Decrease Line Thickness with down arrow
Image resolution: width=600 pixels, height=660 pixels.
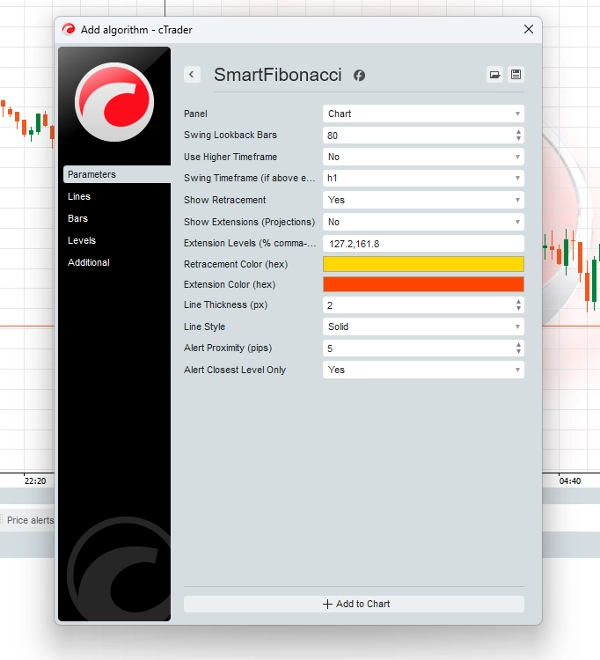[518, 309]
